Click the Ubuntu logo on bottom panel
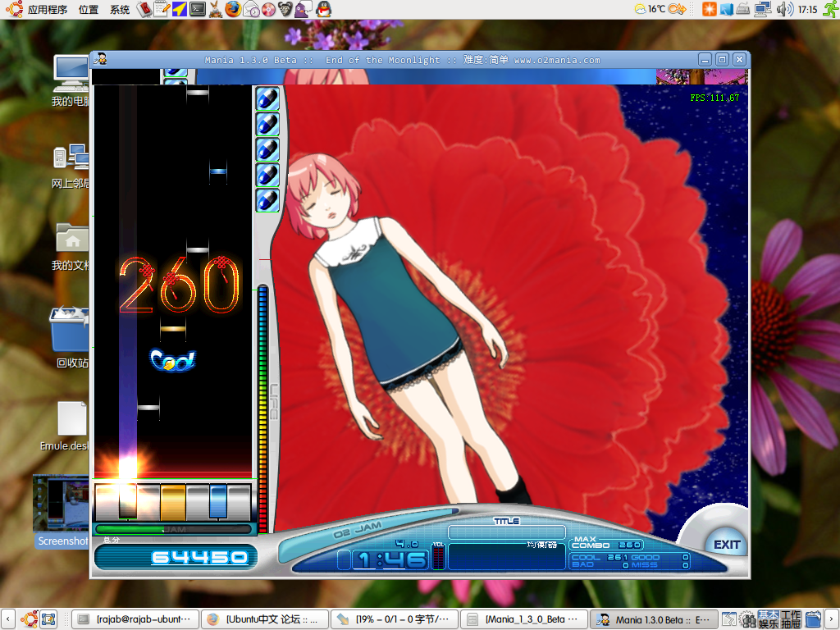 click(x=30, y=619)
